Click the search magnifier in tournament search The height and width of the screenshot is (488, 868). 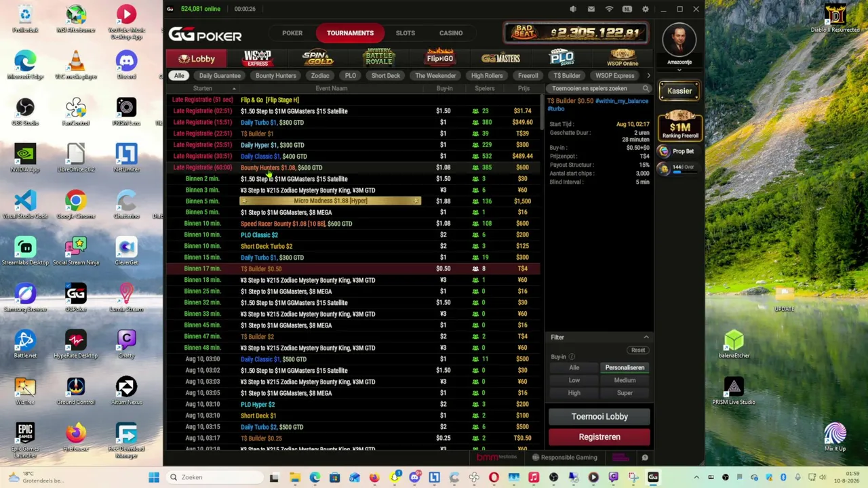[x=646, y=89]
